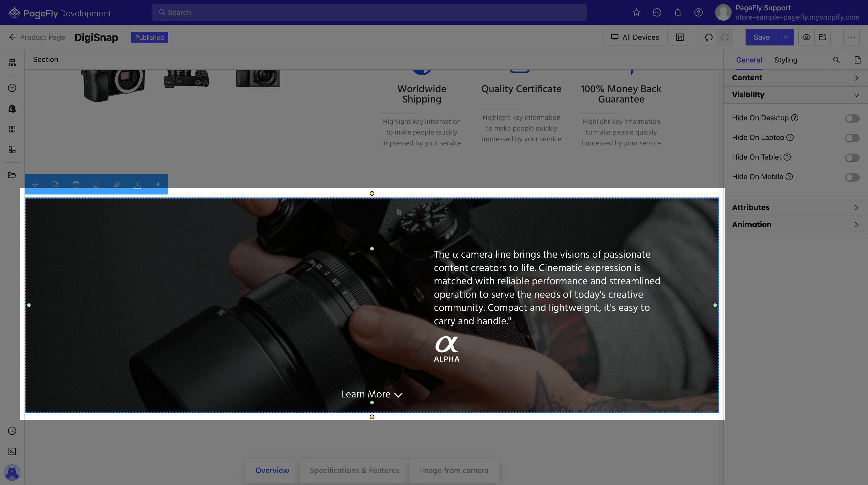
Task: Click the top orange section spacing handle
Action: pos(372,193)
